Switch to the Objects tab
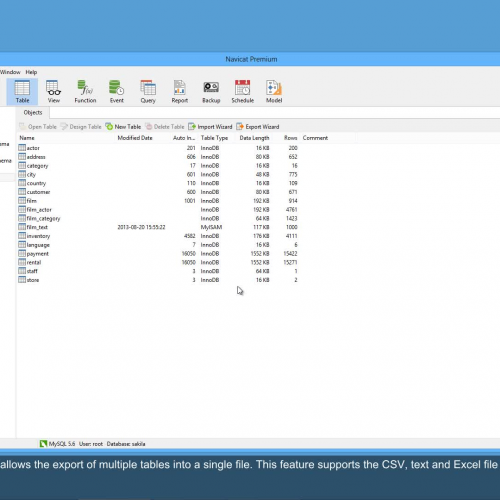 click(33, 112)
